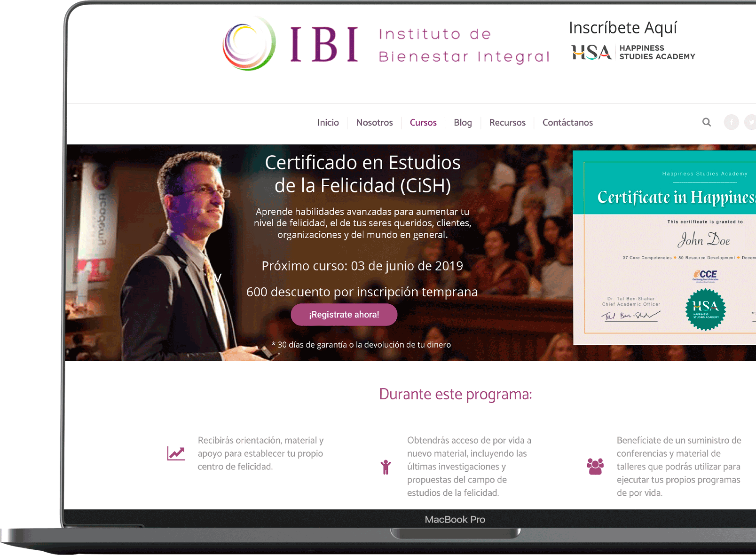Click 'Próximo curso: 03 de junio de 2019'
This screenshot has width=756, height=555.
pyautogui.click(x=362, y=266)
